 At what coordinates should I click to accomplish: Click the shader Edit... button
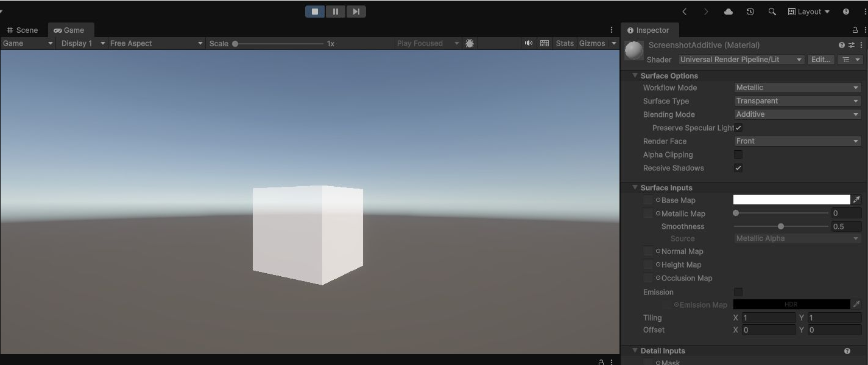point(820,60)
